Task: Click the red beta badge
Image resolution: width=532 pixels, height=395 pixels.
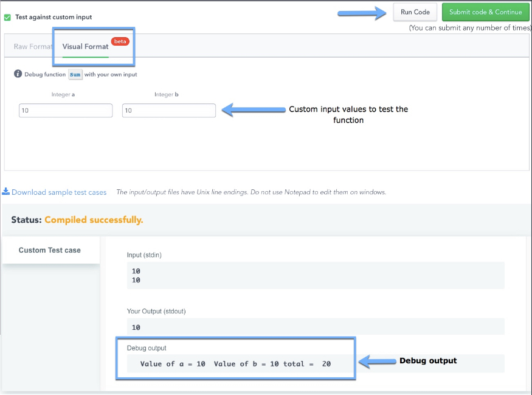Action: click(120, 41)
